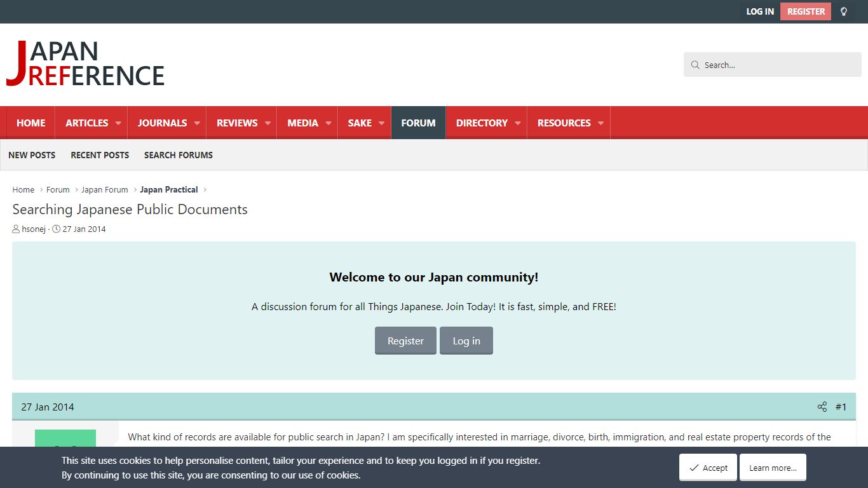Click the thread title Searching Japanese Public Documents
Viewport: 868px width, 488px height.
pos(130,210)
